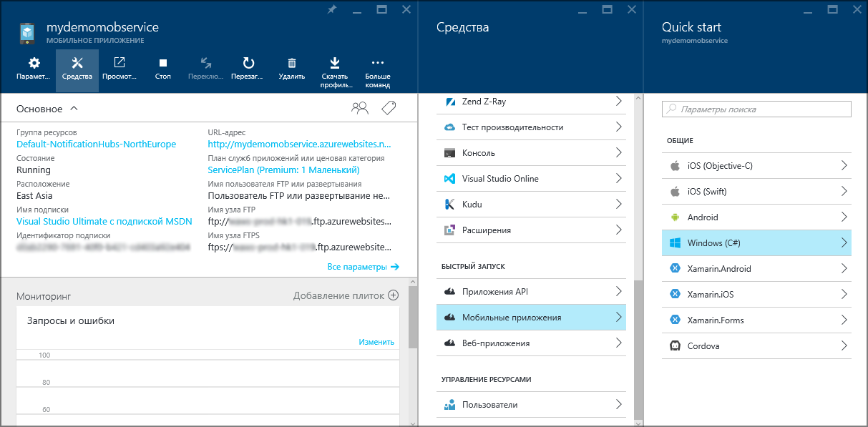Screen dimensions: 868x427
Task: Pin the mydemomobservice blade
Action: tap(331, 9)
